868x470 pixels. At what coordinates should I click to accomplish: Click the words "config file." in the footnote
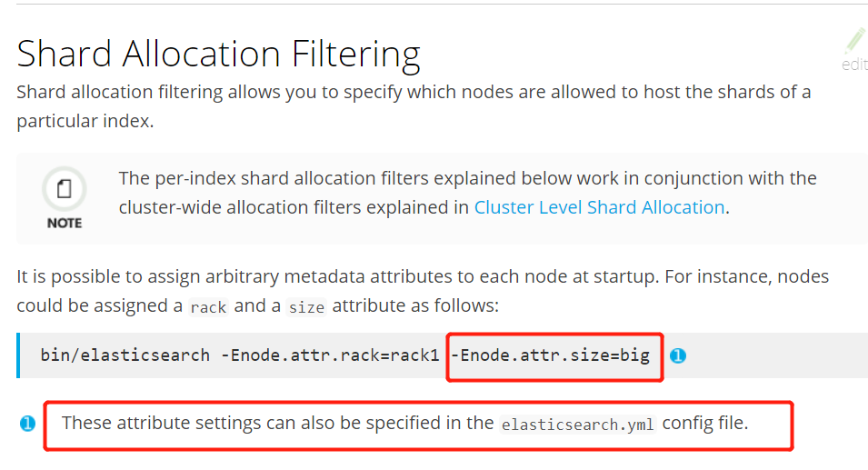point(705,423)
